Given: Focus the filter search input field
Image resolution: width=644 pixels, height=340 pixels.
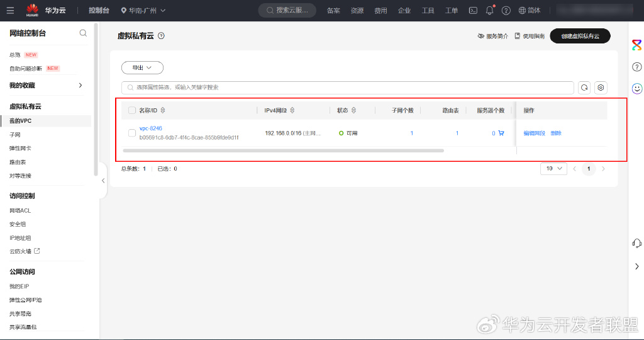Looking at the screenshot, I should [x=347, y=88].
